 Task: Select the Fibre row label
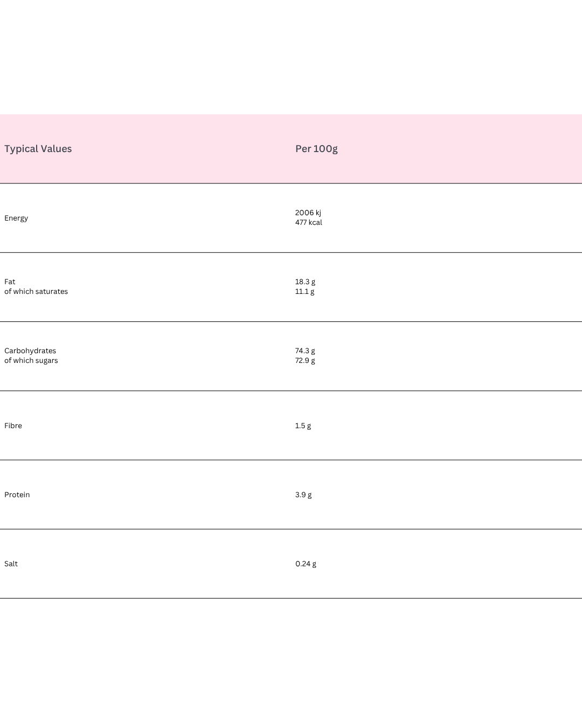13,425
